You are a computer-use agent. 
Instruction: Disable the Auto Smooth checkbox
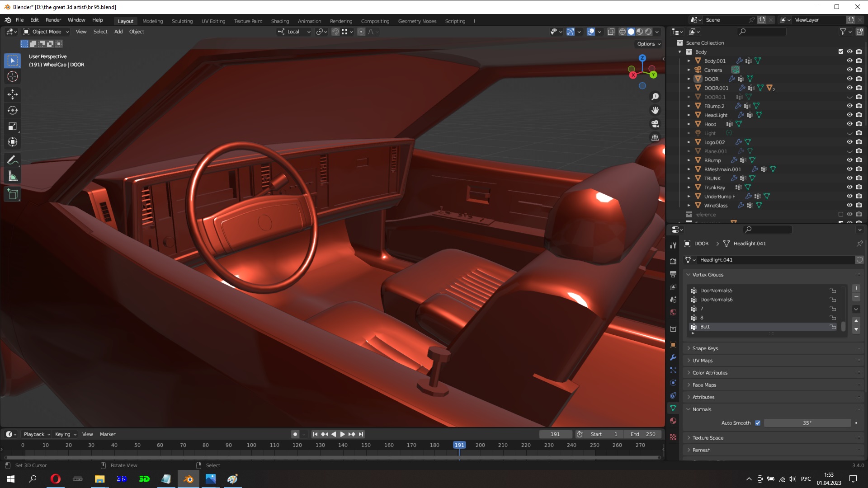758,423
